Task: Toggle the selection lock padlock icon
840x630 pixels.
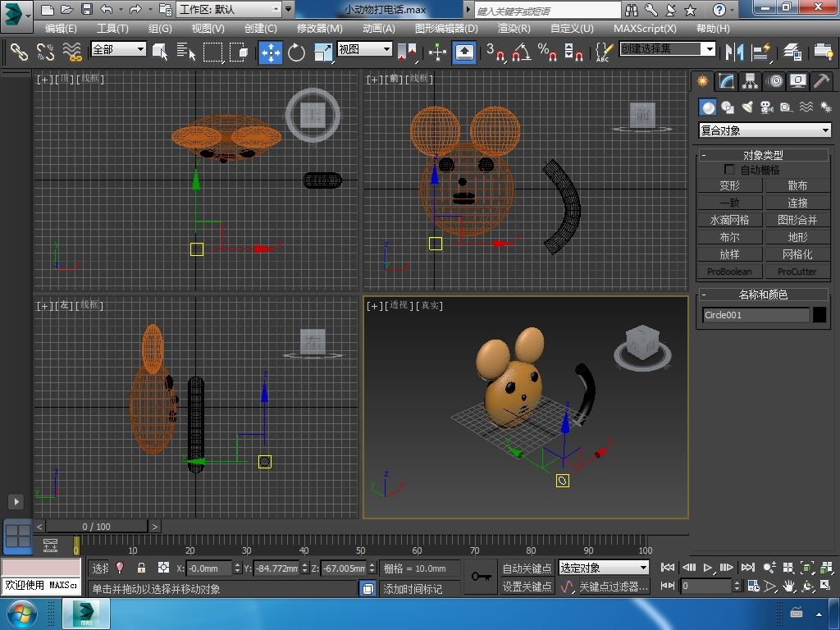Action: [x=141, y=568]
